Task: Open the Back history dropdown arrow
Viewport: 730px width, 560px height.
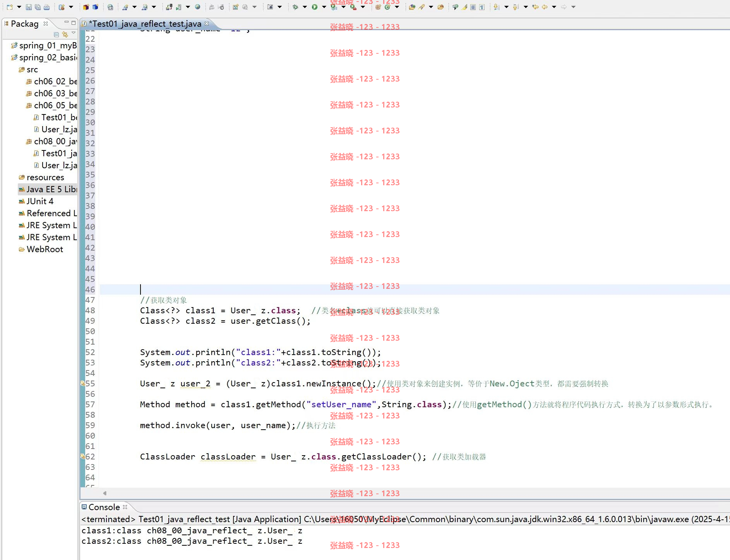Action: click(554, 7)
